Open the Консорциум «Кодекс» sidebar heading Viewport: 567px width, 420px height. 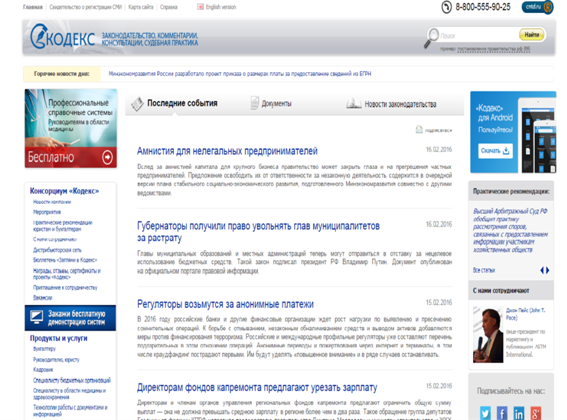pos(64,191)
